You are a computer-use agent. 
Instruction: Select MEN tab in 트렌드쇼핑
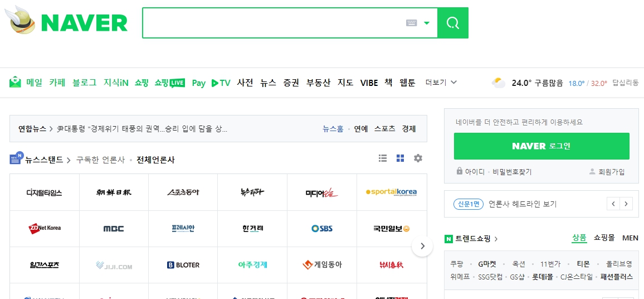pyautogui.click(x=630, y=238)
